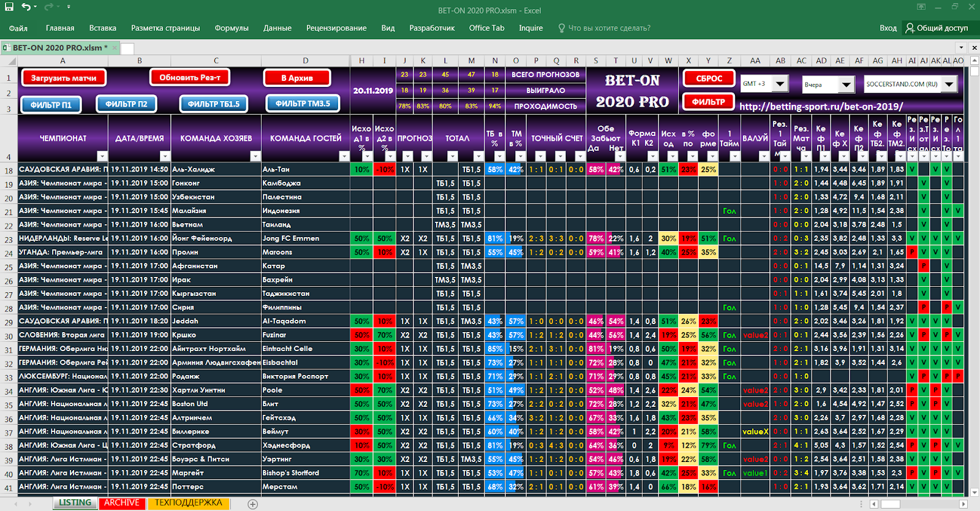Viewport: 980px width, 511px height.
Task: Click the ФИЛЬТР П1 button
Action: pos(51,105)
